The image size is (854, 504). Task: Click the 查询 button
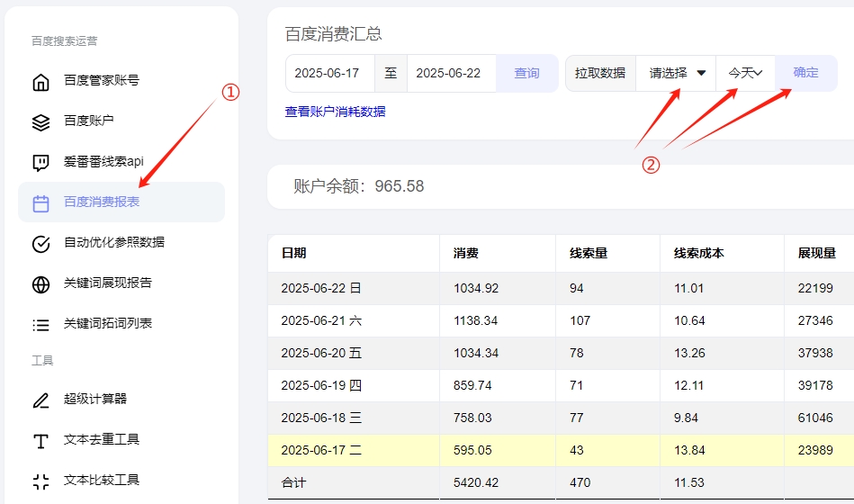click(526, 73)
